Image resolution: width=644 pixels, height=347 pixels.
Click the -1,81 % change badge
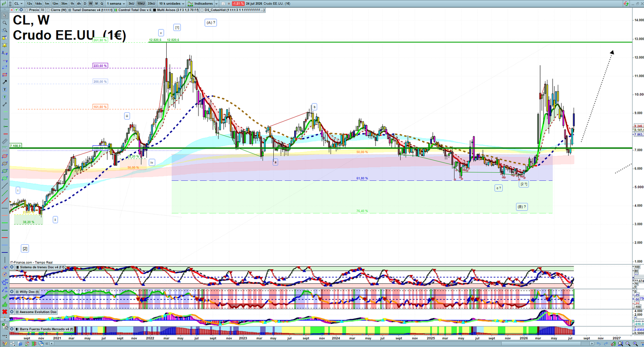click(x=238, y=3)
